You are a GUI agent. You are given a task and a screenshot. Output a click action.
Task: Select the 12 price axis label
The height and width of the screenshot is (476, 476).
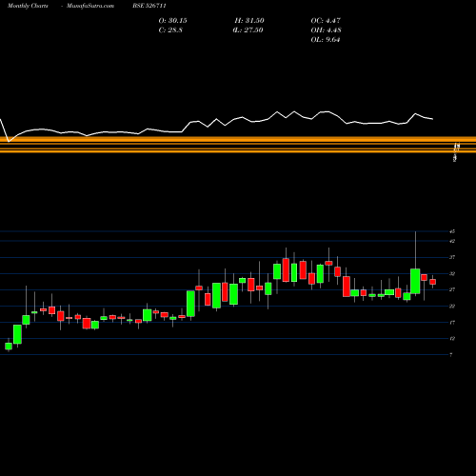coord(452,339)
